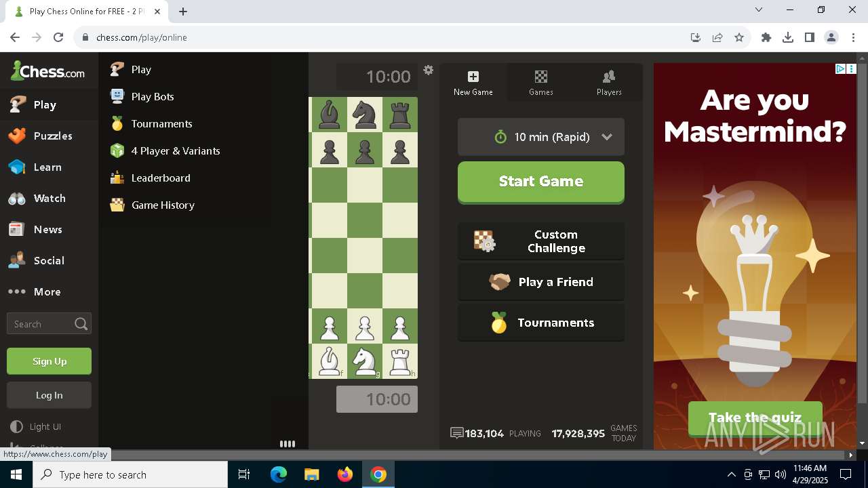The width and height of the screenshot is (868, 488).
Task: Open Puzzles from the sidebar
Action: (49, 136)
